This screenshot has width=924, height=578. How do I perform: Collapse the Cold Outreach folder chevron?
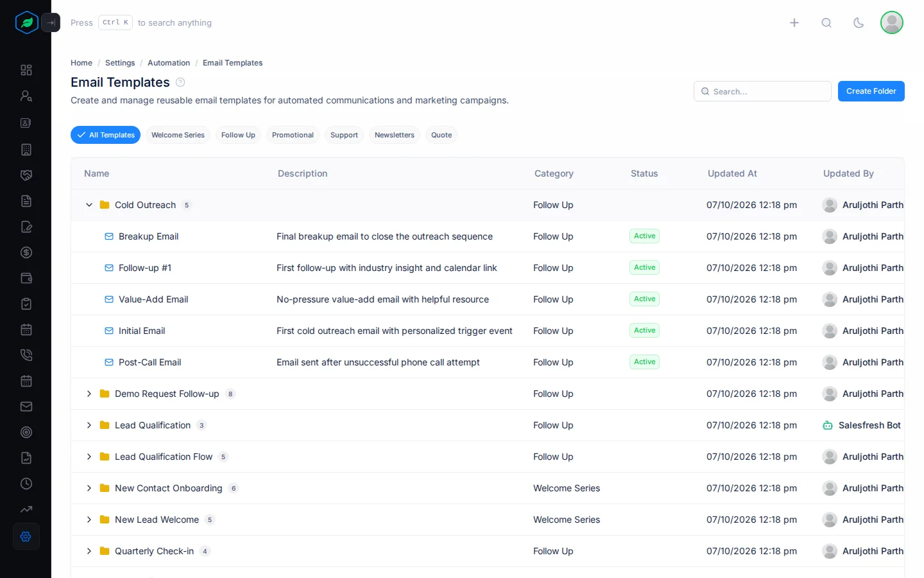pyautogui.click(x=89, y=205)
